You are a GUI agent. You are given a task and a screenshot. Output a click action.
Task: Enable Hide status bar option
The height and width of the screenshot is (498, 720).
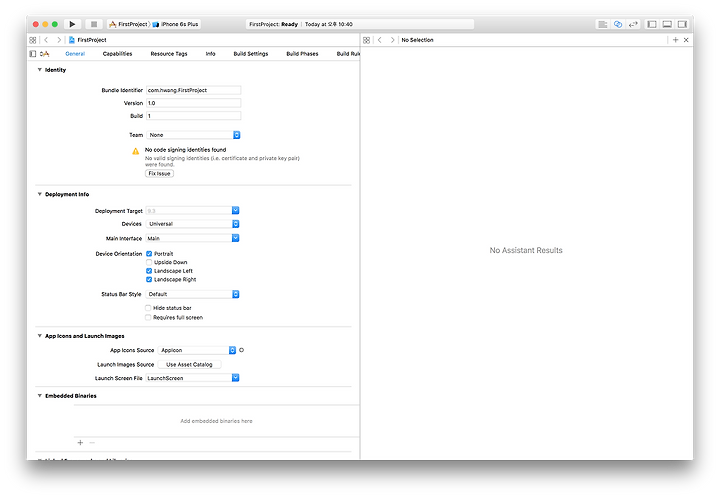click(148, 308)
